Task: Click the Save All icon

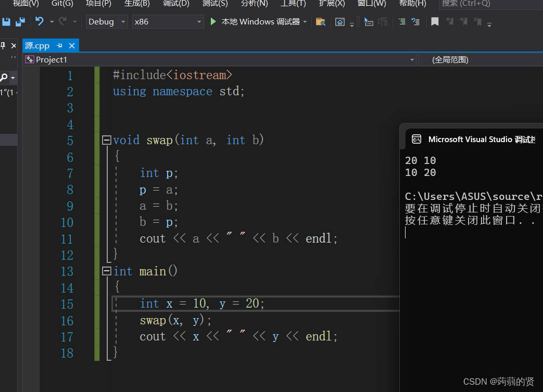Action: [20, 22]
